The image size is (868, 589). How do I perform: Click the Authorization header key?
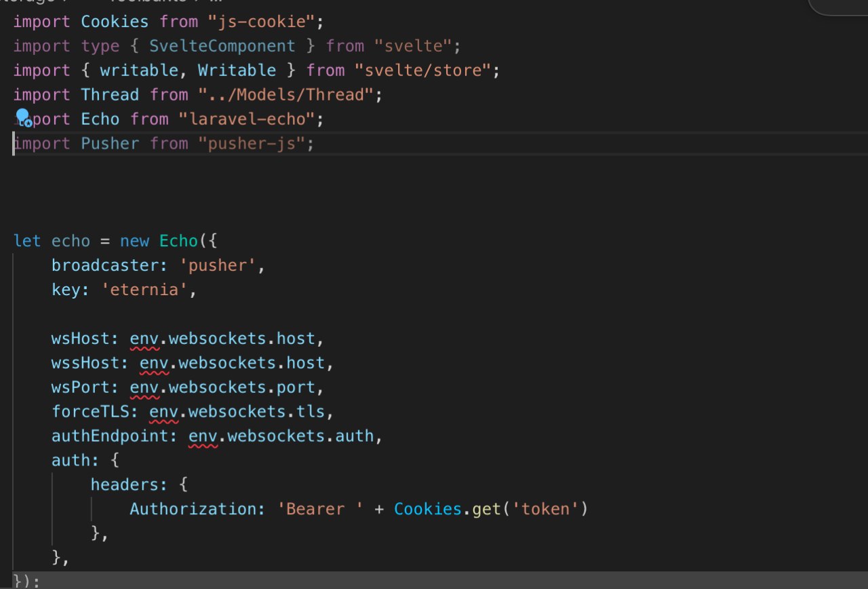(193, 509)
